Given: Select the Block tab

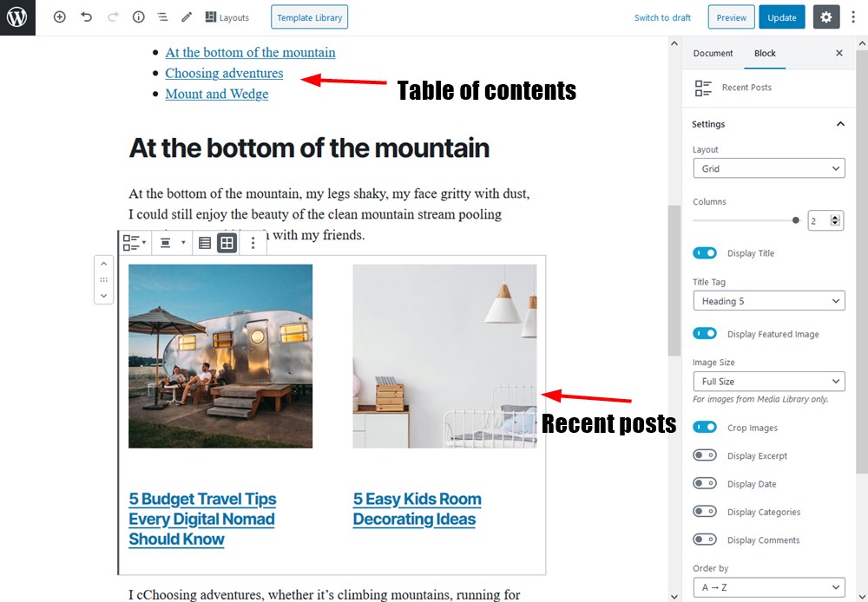Looking at the screenshot, I should pos(765,53).
